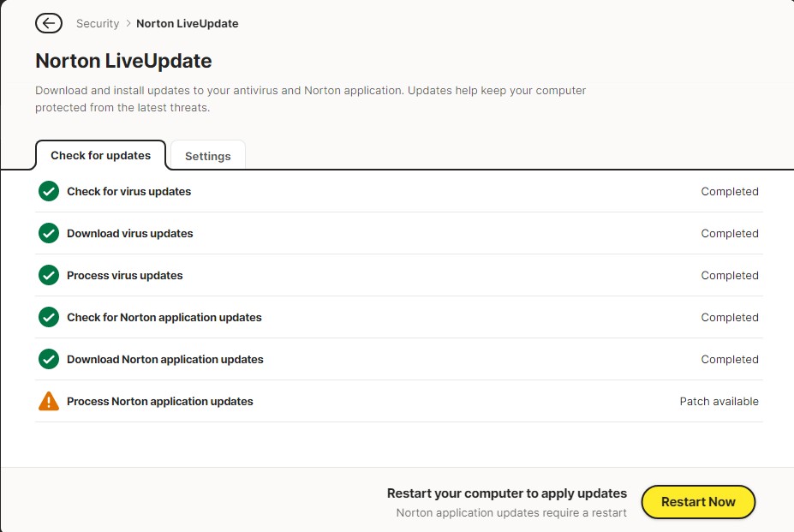
Task: Click Completed status for Check for virus updates
Action: [x=730, y=192]
